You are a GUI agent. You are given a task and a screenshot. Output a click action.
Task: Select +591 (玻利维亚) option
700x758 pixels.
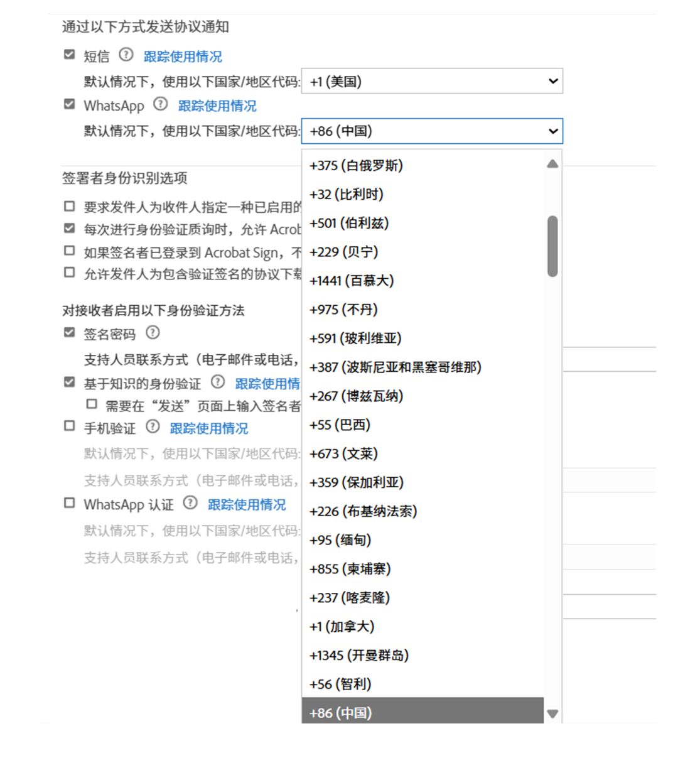coord(423,338)
